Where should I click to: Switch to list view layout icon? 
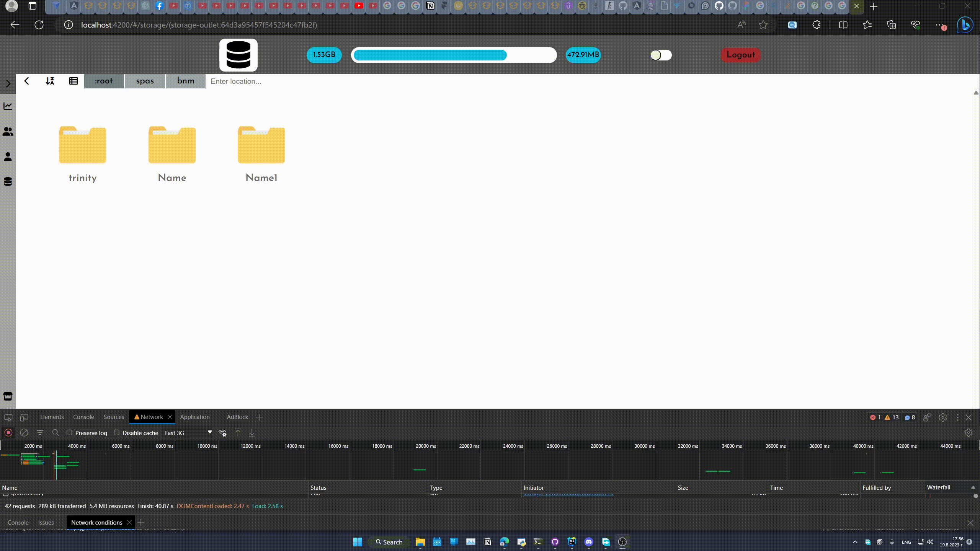(x=73, y=81)
